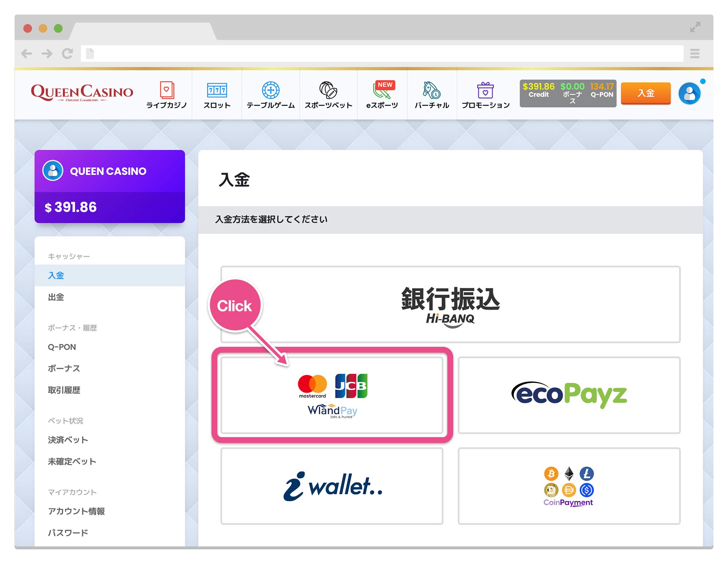Open the browser hamburger menu
This screenshot has height=561, width=728.
[x=695, y=54]
